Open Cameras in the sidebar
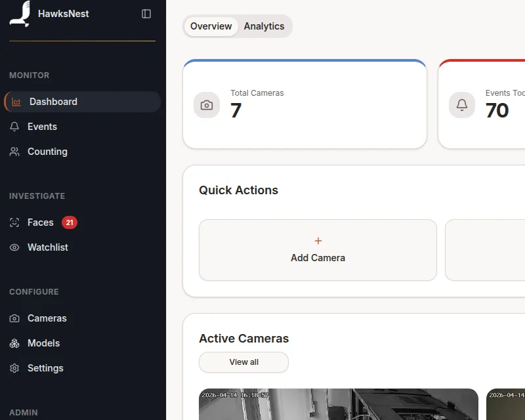The width and height of the screenshot is (525, 420). [83, 318]
